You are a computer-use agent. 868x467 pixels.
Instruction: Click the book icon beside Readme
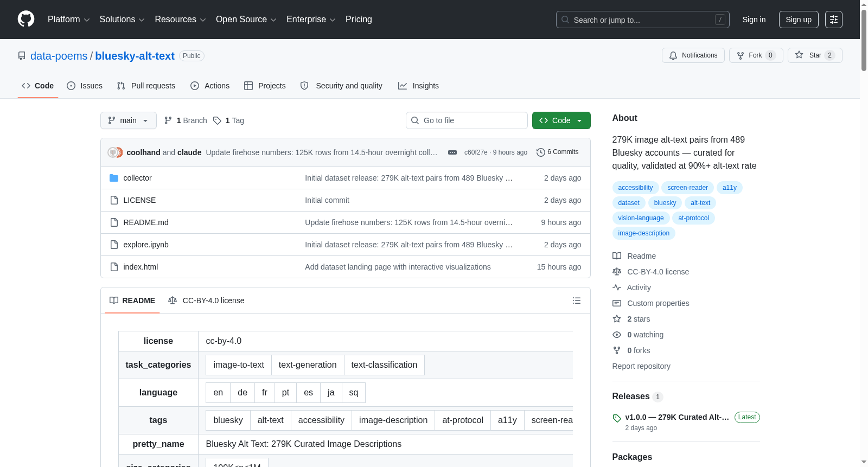[x=617, y=256]
